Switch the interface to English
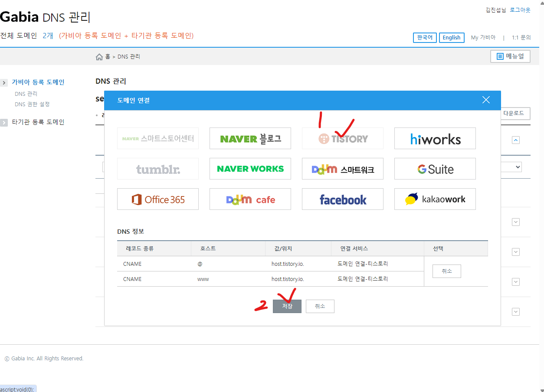Image resolution: width=544 pixels, height=392 pixels. tap(452, 37)
